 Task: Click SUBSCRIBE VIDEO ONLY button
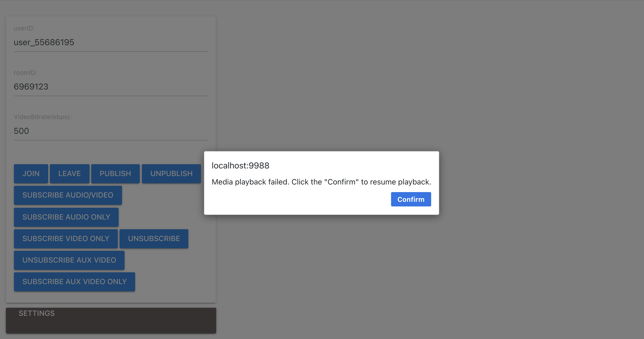click(66, 239)
